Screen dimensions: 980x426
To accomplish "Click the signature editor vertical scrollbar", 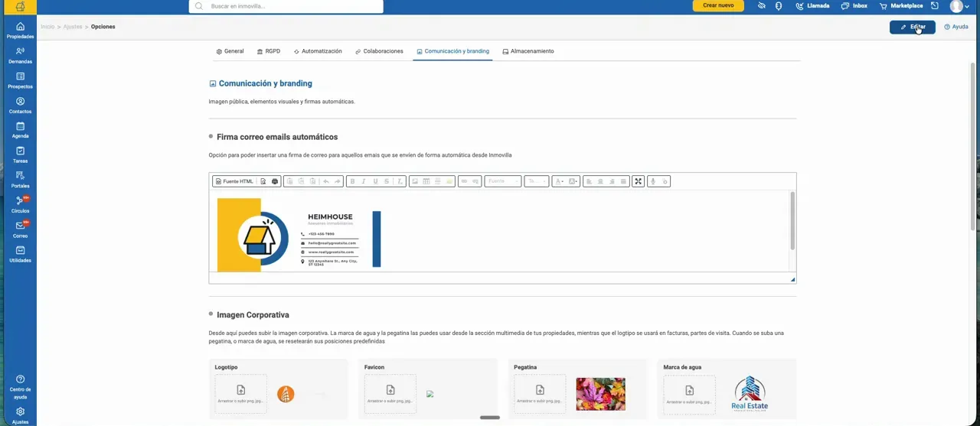I will [x=792, y=220].
